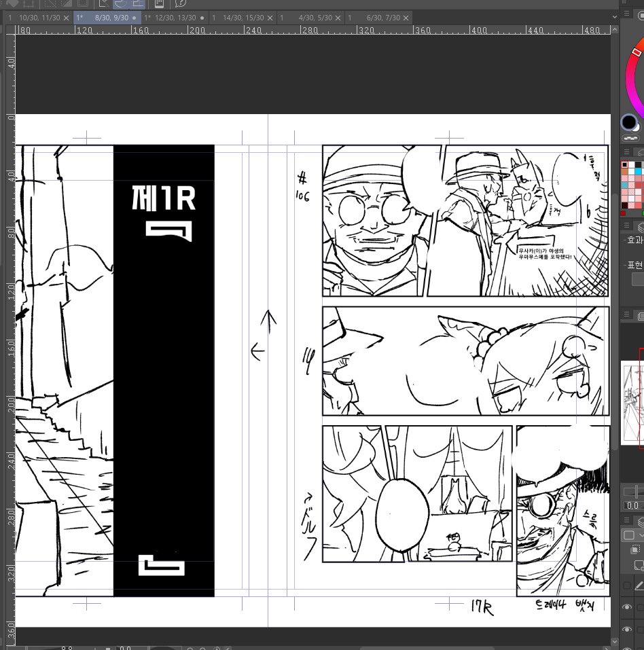The height and width of the screenshot is (650, 644).
Task: Click the 0.0 rotation value field
Action: [x=633, y=505]
